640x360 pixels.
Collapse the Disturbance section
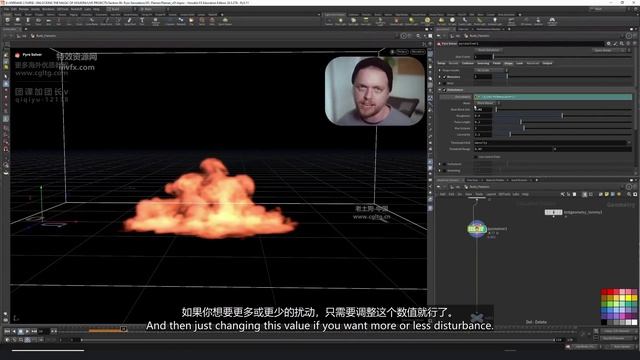tap(440, 90)
